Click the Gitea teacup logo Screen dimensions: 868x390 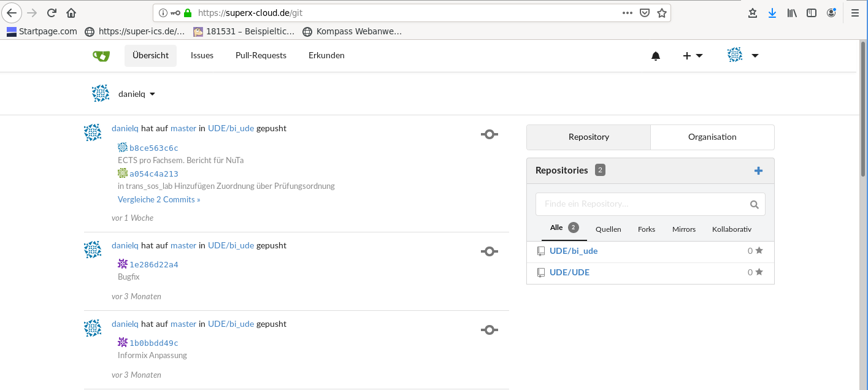point(101,56)
